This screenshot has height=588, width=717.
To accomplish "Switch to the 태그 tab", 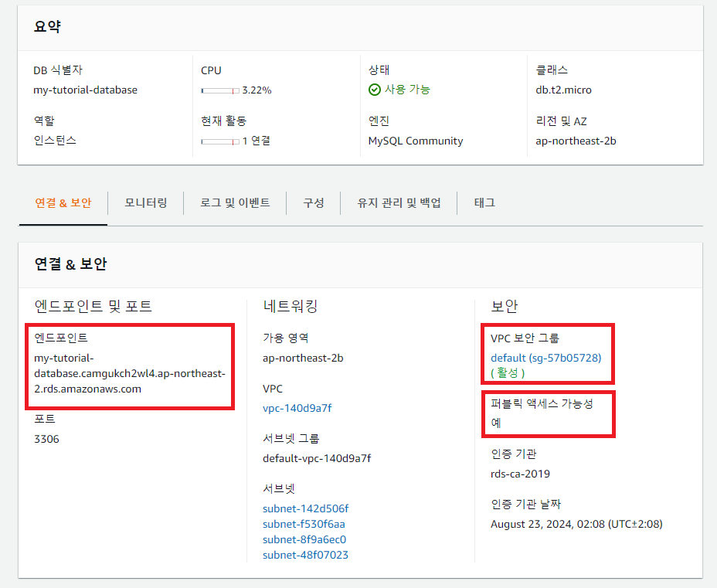I will click(484, 203).
